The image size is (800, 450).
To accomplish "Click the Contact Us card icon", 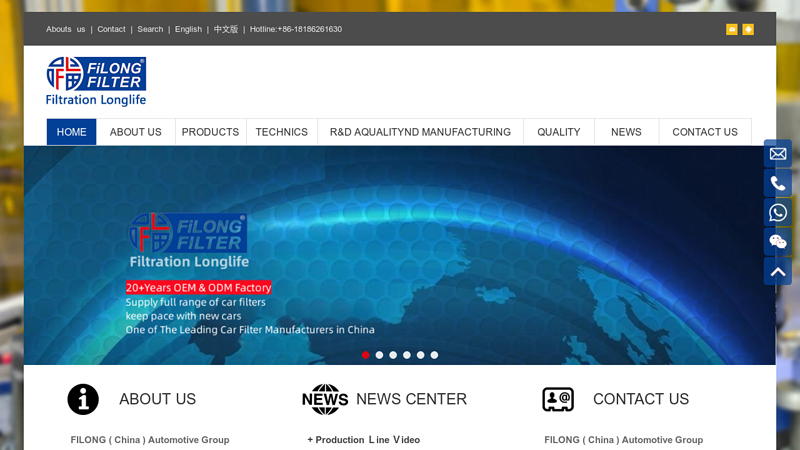I will coord(558,399).
